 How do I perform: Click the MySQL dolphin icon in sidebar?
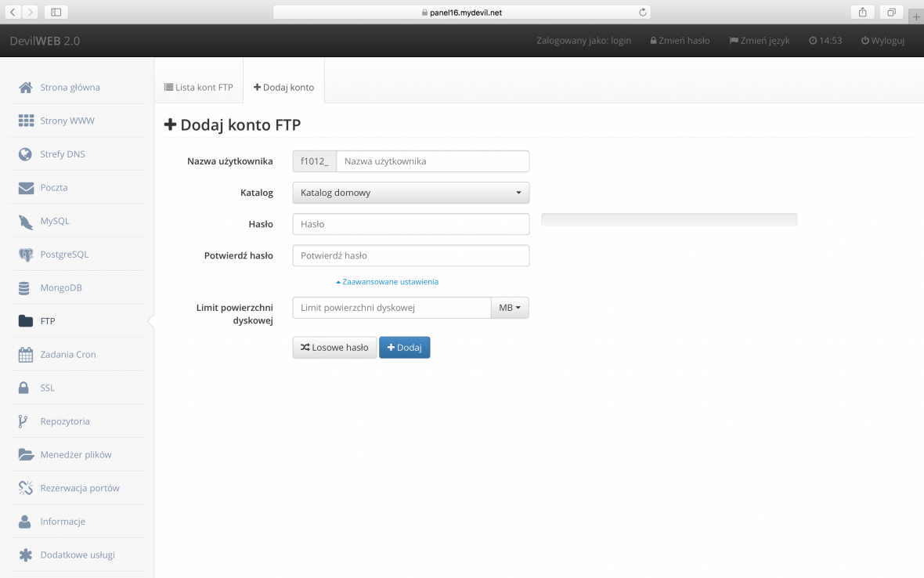[x=26, y=222]
